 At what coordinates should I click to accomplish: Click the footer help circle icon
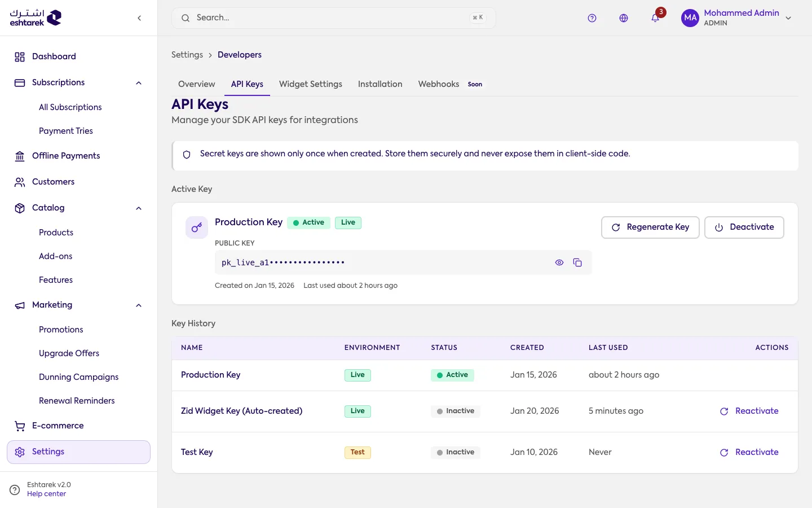tap(15, 489)
